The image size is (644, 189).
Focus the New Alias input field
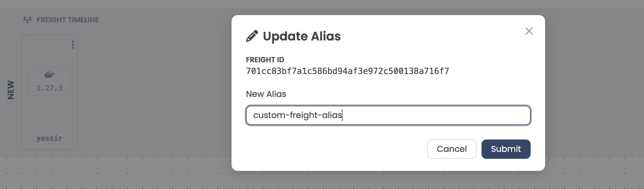388,115
